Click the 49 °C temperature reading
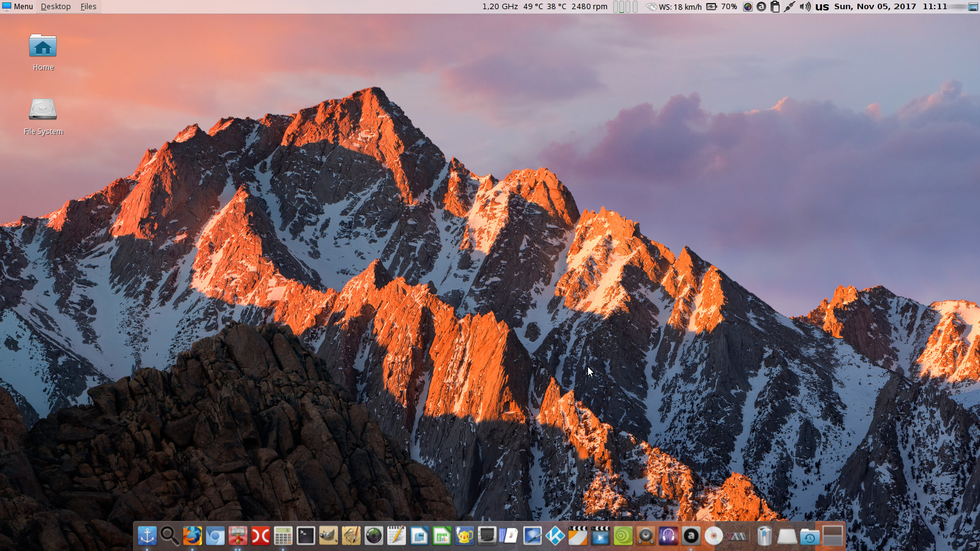 point(533,6)
